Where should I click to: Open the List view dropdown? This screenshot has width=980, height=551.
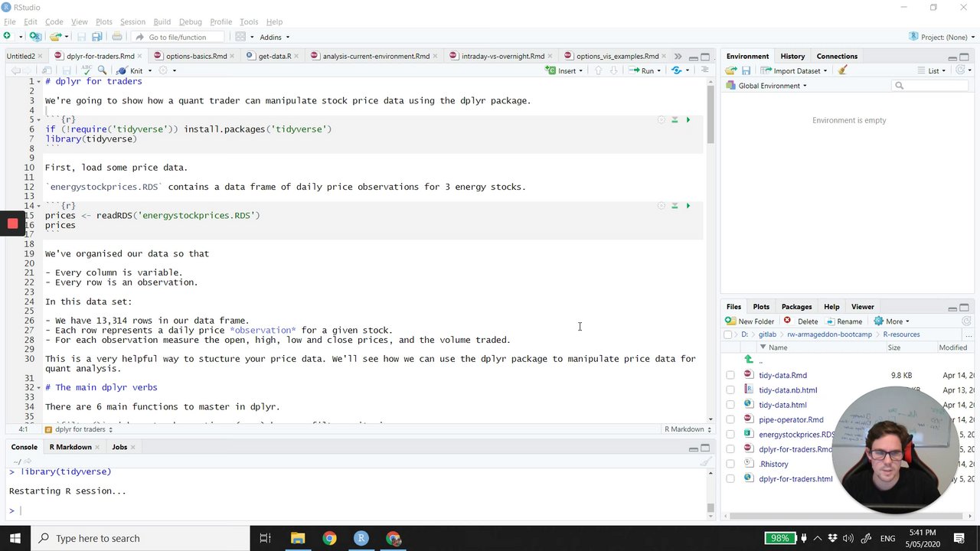[x=933, y=70]
